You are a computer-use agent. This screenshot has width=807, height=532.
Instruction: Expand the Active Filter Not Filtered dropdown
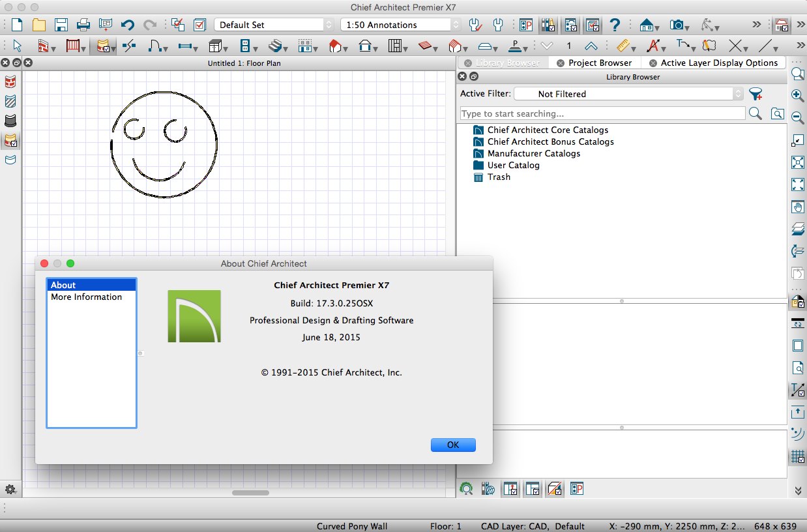(x=628, y=94)
